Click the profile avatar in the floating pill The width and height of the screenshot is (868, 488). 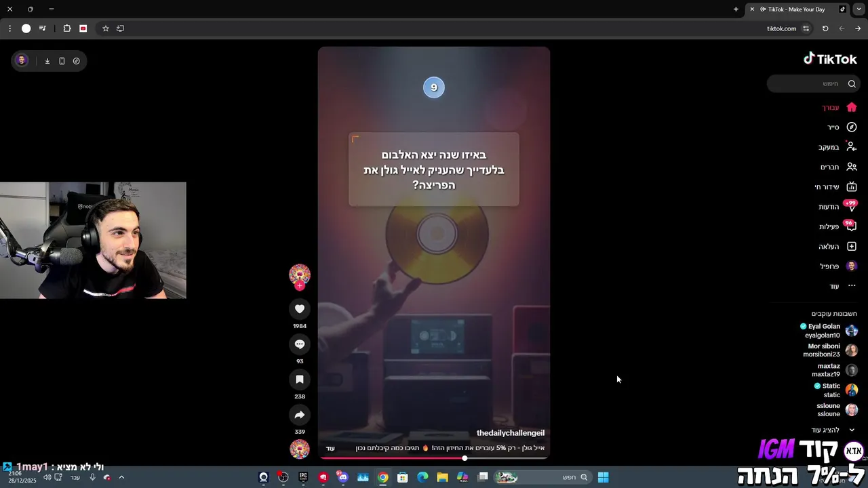point(22,61)
